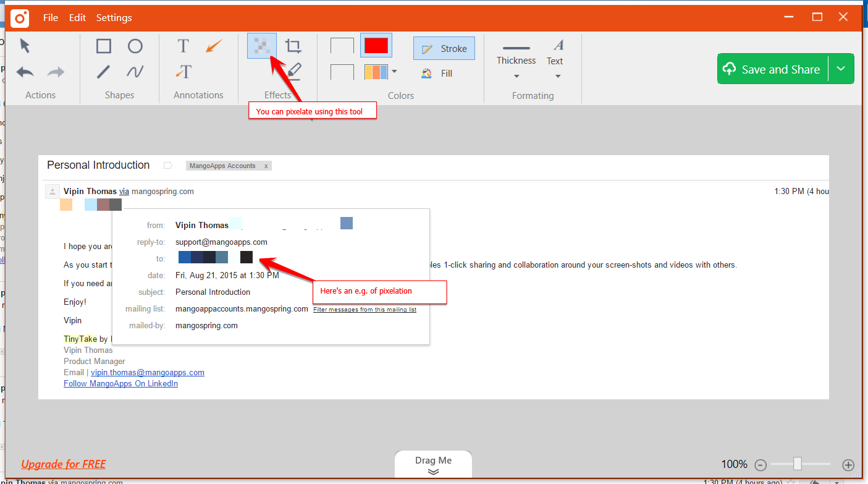Select the Text annotation tool
868x484 pixels.
point(183,46)
